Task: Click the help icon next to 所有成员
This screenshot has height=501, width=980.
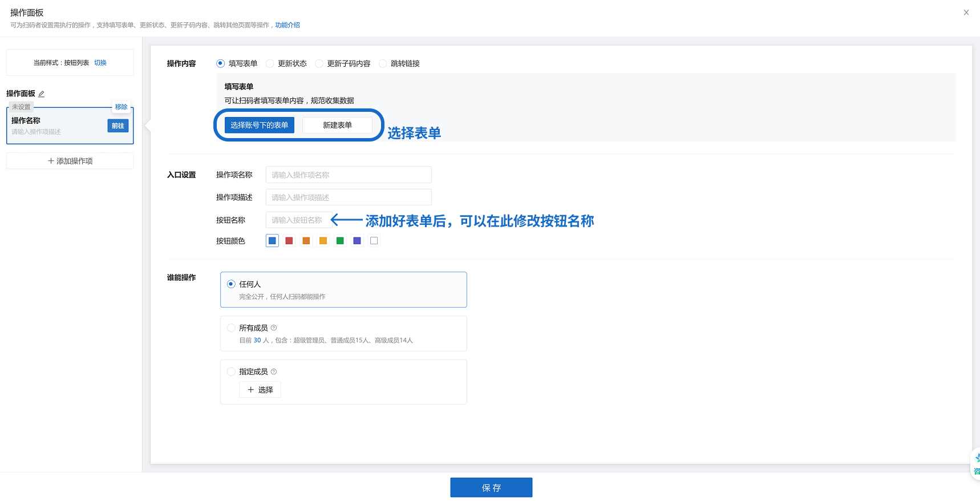Action: coord(274,328)
